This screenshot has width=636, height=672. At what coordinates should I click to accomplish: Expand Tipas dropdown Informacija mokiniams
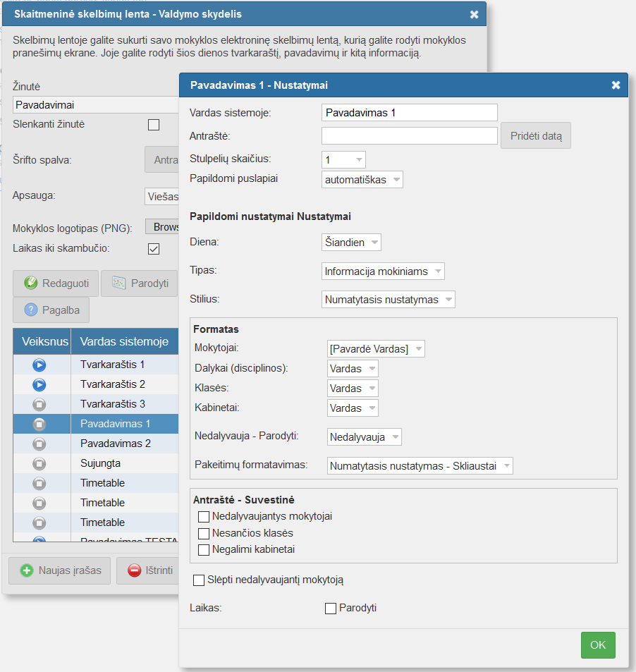[383, 271]
